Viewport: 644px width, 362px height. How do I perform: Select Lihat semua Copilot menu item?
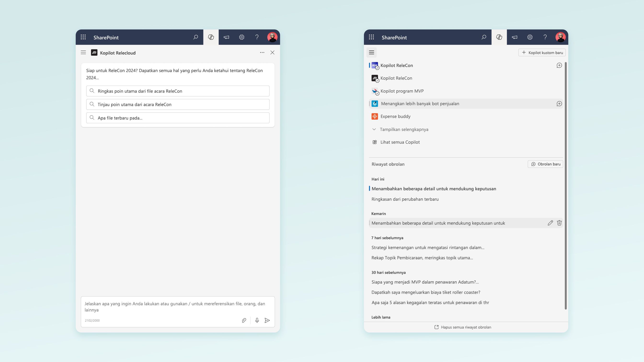pyautogui.click(x=400, y=142)
